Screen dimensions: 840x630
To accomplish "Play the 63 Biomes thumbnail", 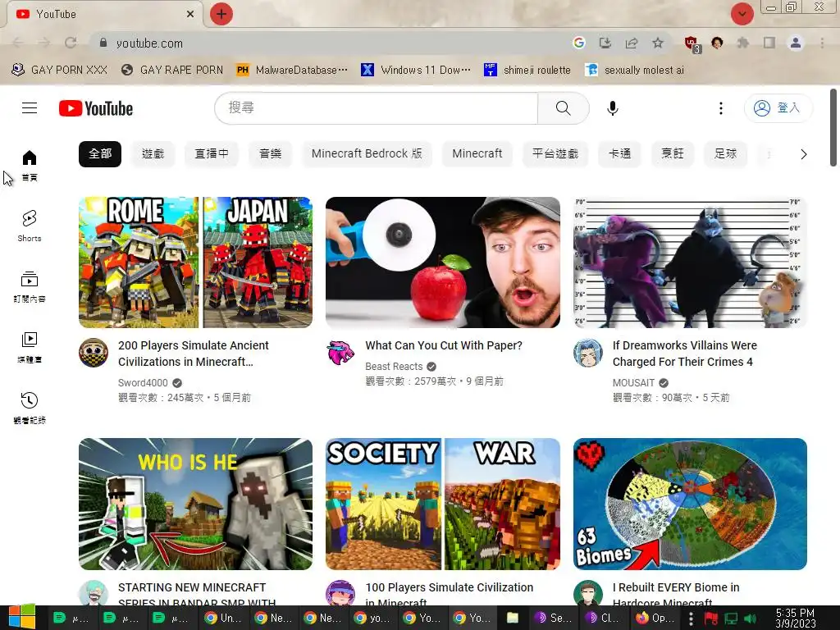I will [690, 504].
